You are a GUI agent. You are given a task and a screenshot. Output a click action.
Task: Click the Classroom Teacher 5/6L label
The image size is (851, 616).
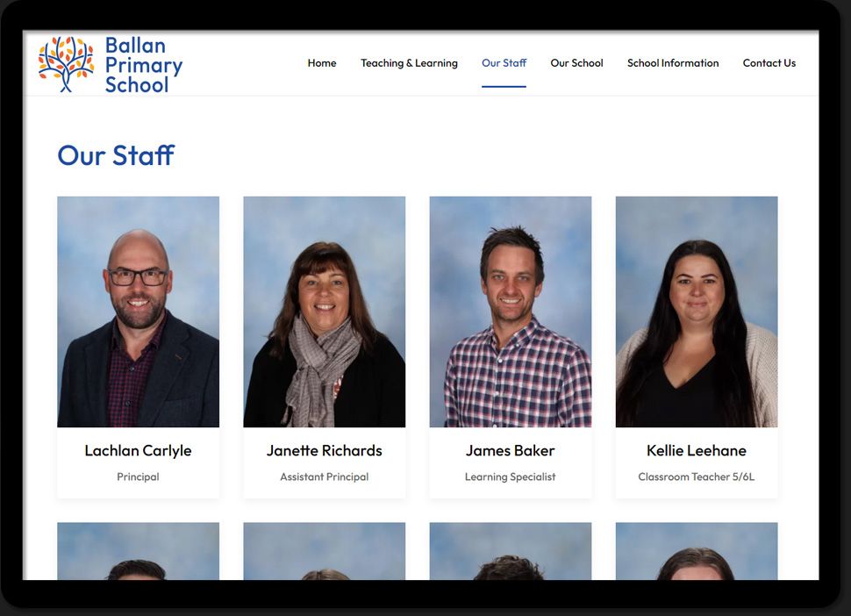pos(697,477)
